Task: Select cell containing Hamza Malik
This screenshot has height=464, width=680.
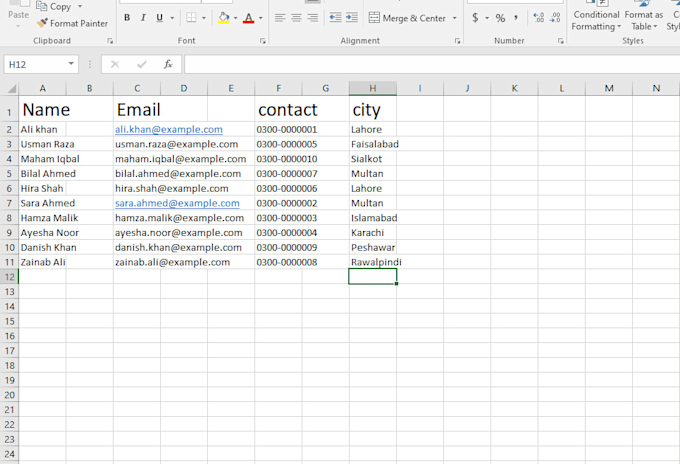Action: click(x=42, y=218)
